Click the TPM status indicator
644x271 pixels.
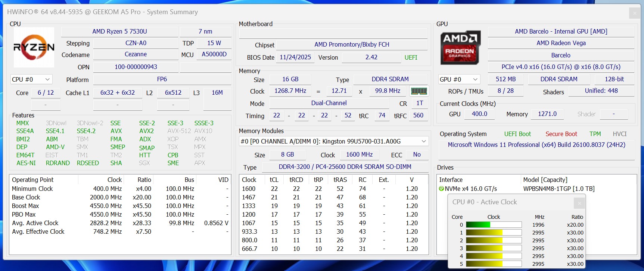pyautogui.click(x=595, y=134)
